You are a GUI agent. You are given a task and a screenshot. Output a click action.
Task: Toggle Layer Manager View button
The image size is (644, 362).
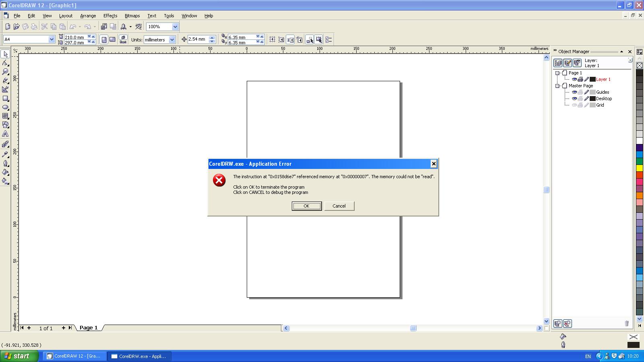(x=577, y=63)
